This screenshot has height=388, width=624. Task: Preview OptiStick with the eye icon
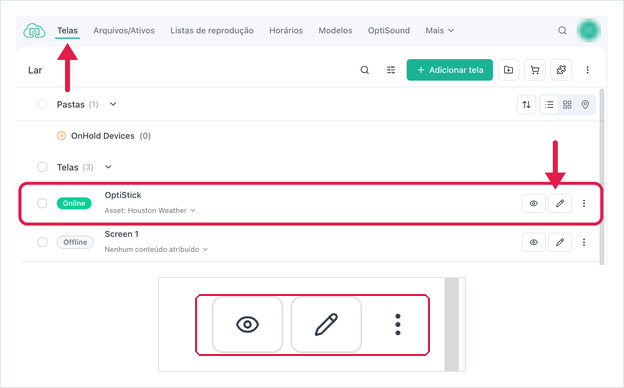[534, 203]
